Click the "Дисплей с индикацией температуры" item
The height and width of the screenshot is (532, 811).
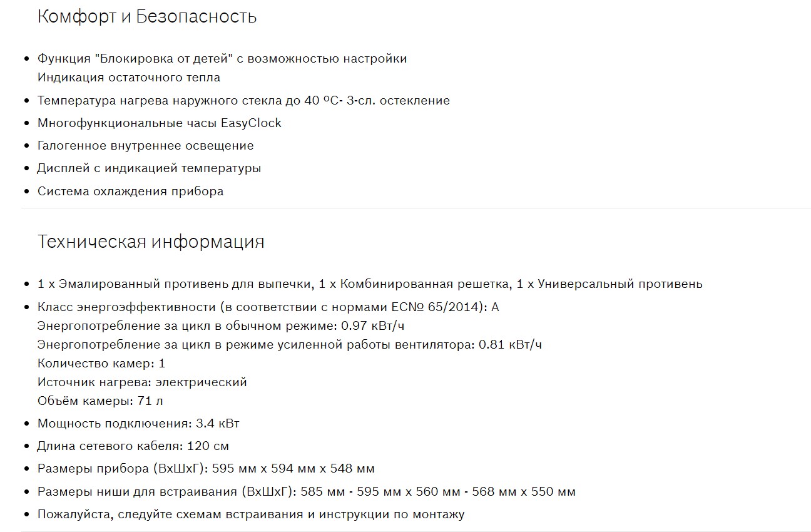click(150, 168)
